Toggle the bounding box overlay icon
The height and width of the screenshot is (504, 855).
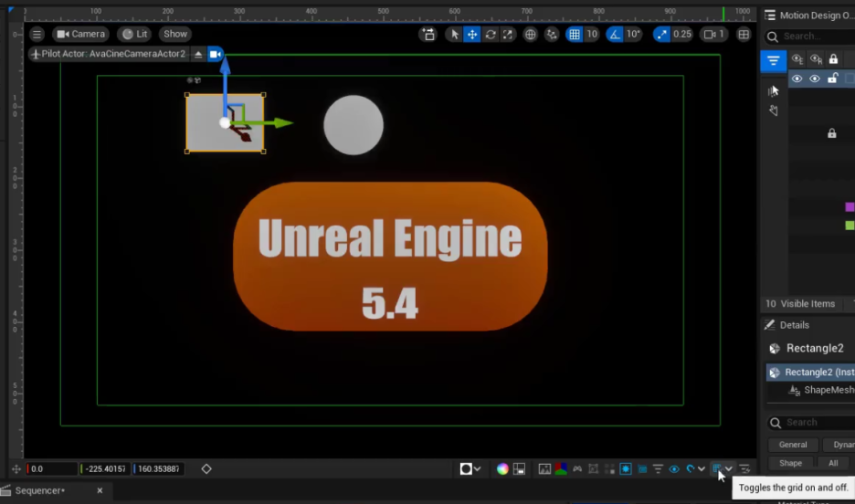[x=593, y=468]
